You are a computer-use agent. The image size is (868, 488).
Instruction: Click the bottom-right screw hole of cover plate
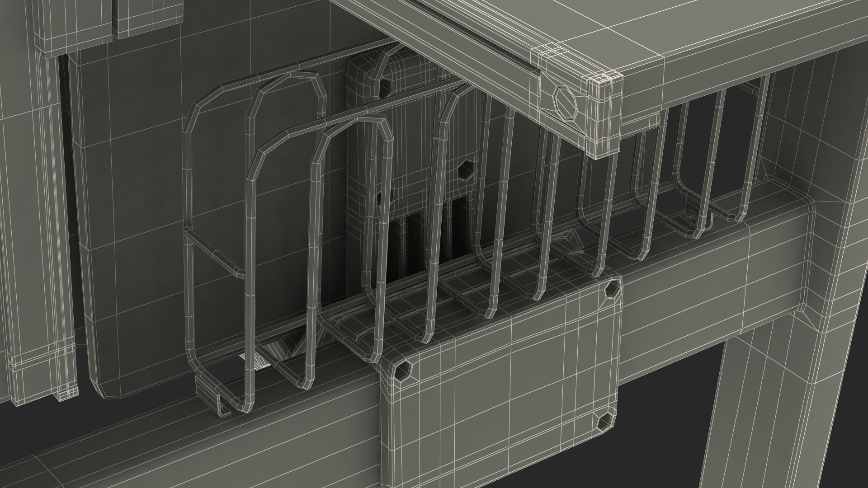pyautogui.click(x=604, y=422)
